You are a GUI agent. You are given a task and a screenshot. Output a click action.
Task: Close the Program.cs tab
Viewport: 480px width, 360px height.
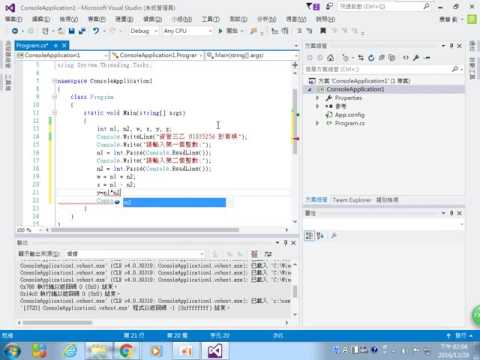tap(64, 45)
